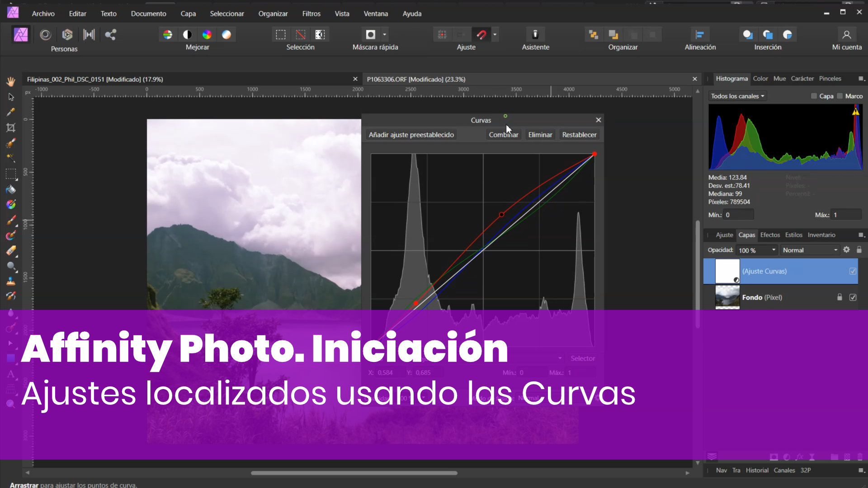868x488 pixels.
Task: Switch to the Pinceles tab
Action: (x=830, y=79)
